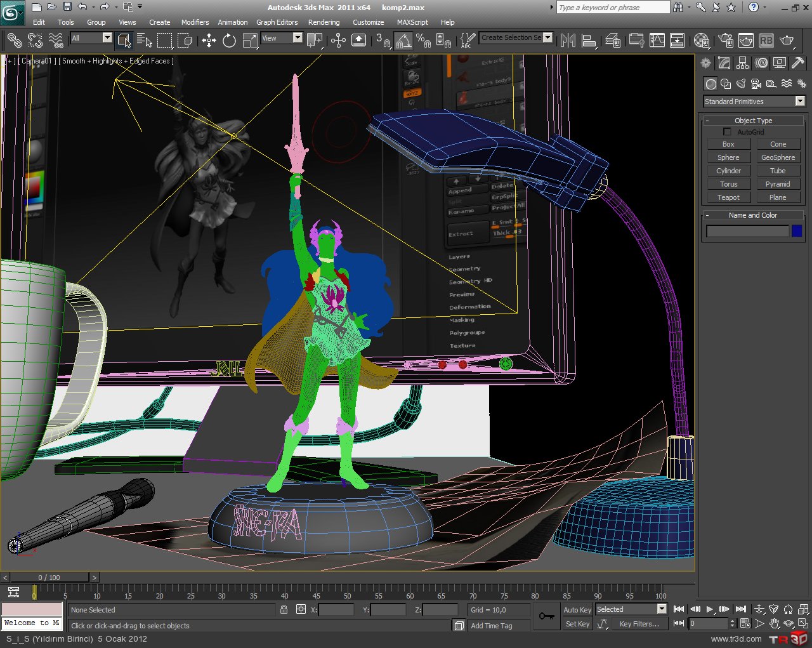This screenshot has width=812, height=648.
Task: Click the Zoom Extents All icon
Action: [x=802, y=609]
